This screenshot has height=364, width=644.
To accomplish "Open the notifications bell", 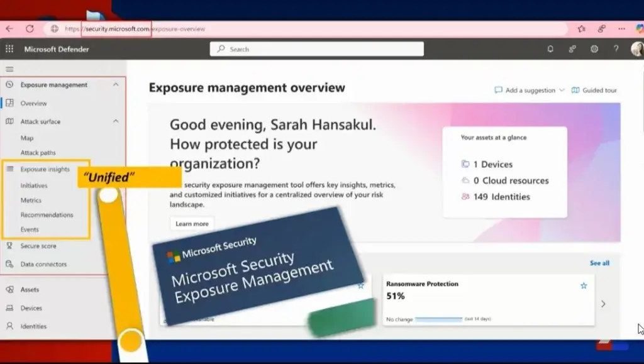I will [550, 49].
